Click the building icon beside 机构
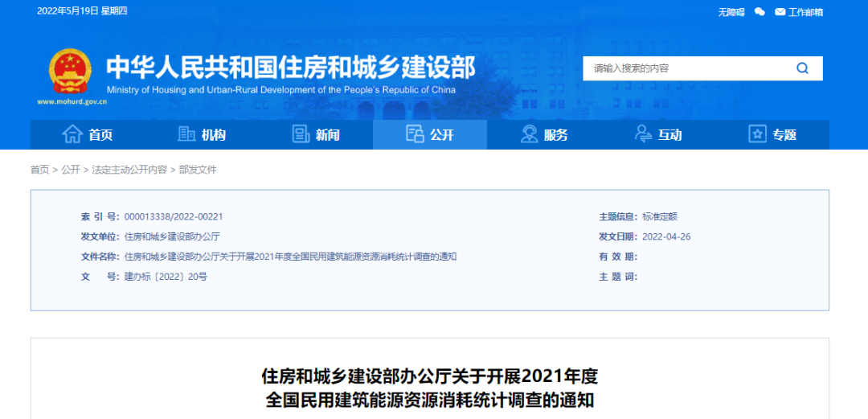This screenshot has height=419, width=868. (186, 134)
